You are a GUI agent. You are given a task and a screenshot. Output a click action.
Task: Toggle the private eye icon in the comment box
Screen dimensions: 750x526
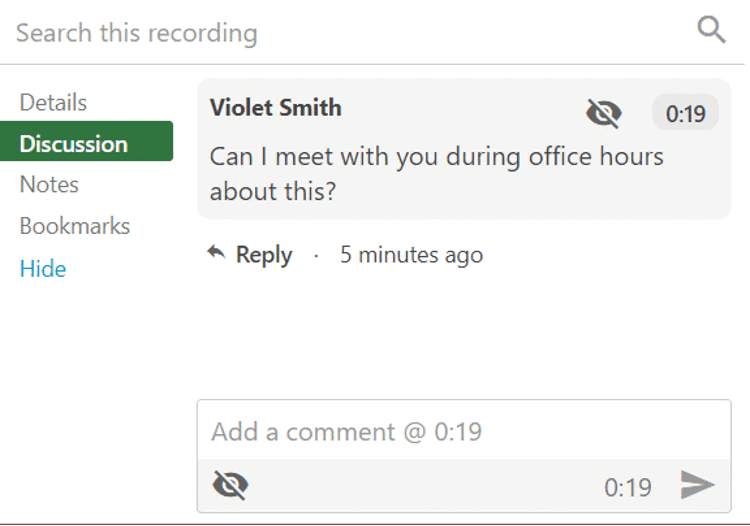[x=231, y=486]
